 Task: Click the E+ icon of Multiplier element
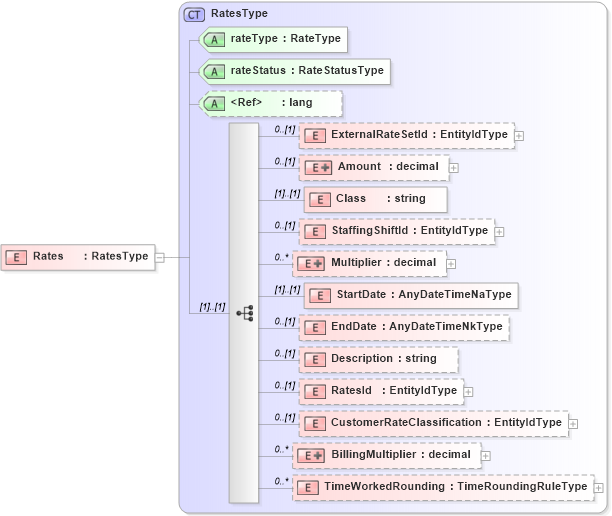tap(311, 263)
